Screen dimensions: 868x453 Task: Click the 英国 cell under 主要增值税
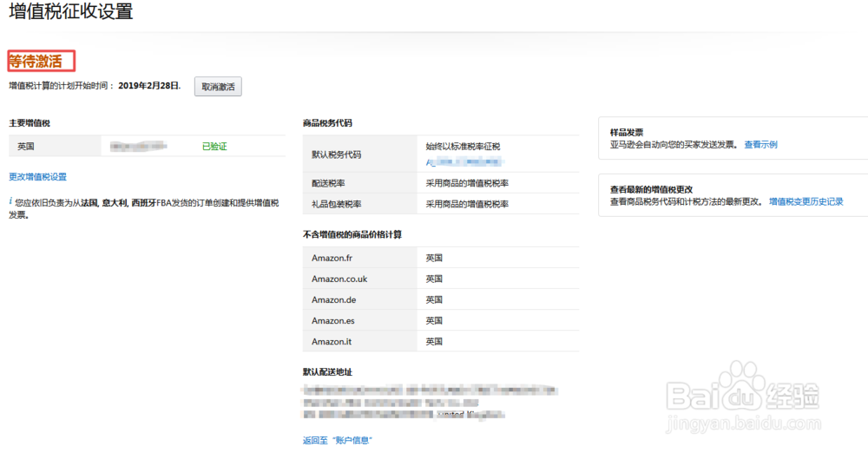pyautogui.click(x=26, y=146)
